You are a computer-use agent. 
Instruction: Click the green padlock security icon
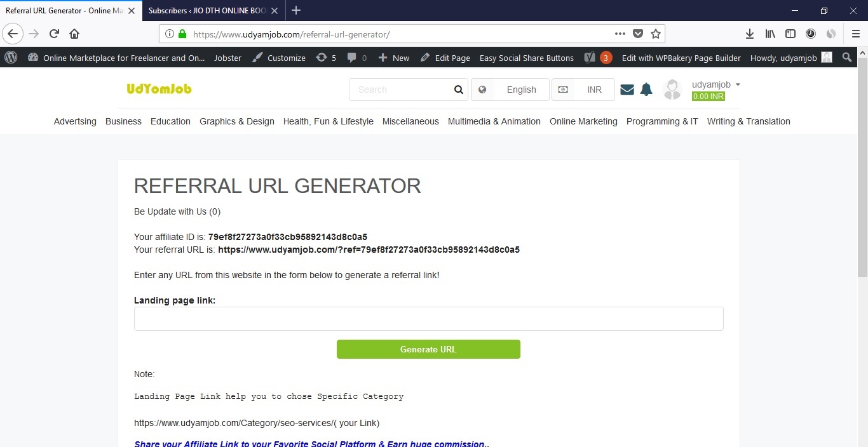click(x=182, y=34)
